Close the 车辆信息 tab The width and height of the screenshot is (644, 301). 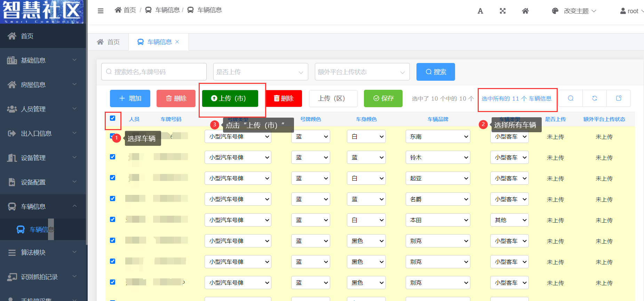[177, 42]
